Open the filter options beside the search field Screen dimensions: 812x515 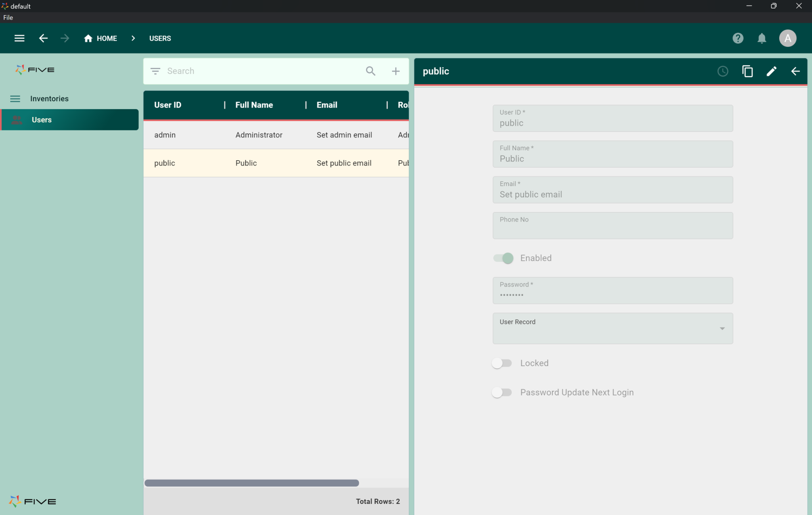(155, 71)
